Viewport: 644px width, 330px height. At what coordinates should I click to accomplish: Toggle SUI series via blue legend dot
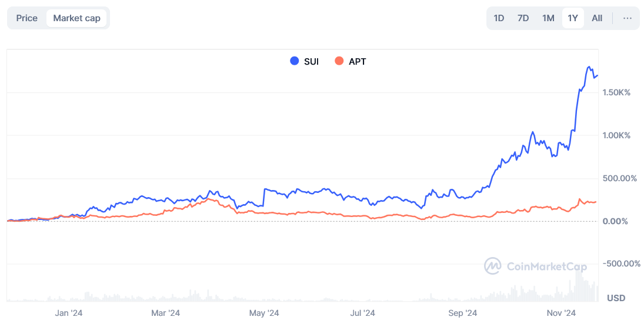pos(295,61)
